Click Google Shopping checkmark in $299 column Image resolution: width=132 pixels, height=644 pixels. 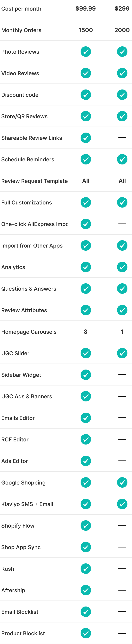pyautogui.click(x=122, y=482)
